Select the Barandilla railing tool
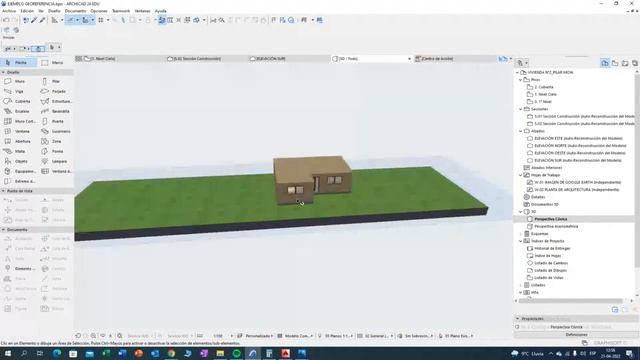Screen dimensions: 640x360 coord(56,111)
